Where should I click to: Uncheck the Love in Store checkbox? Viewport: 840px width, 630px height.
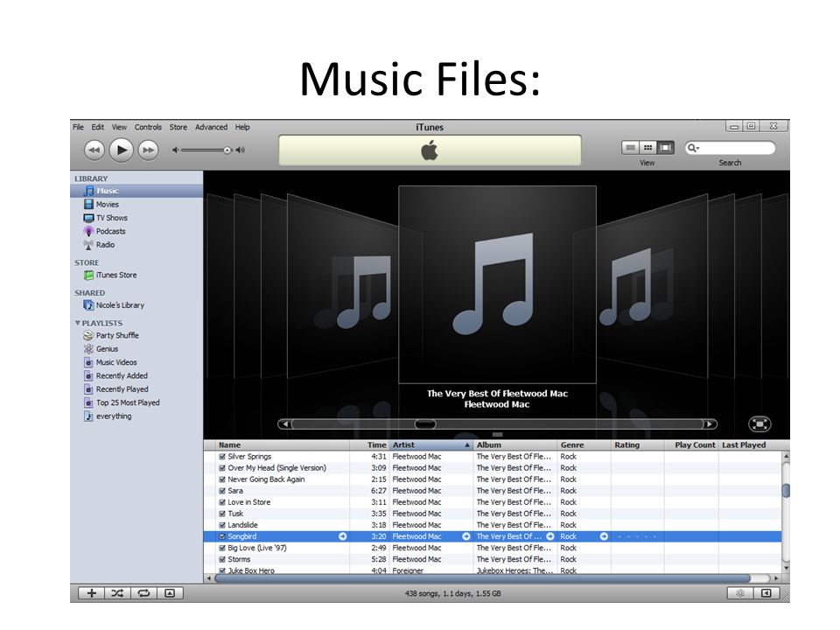222,502
